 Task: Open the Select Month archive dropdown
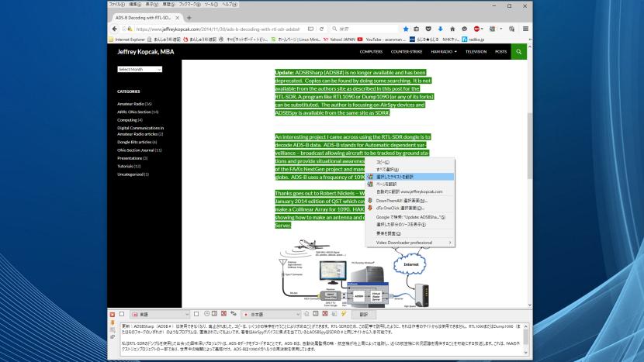coord(140,69)
